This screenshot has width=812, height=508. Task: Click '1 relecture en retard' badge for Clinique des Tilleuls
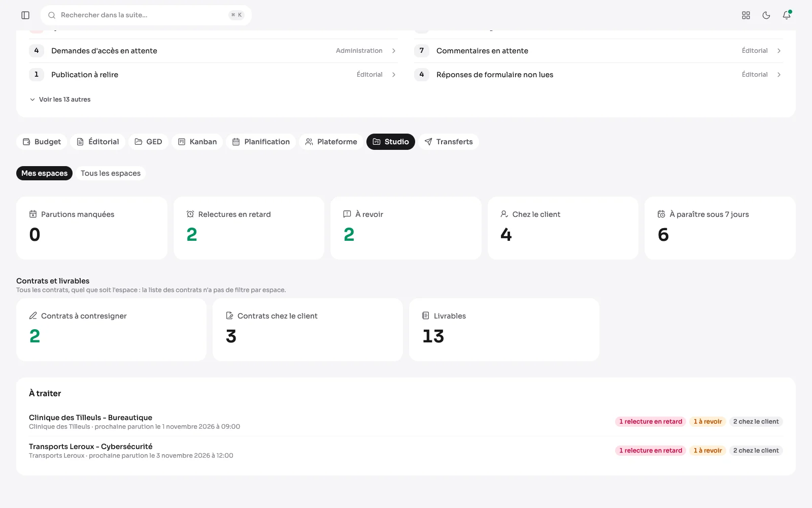coord(651,422)
